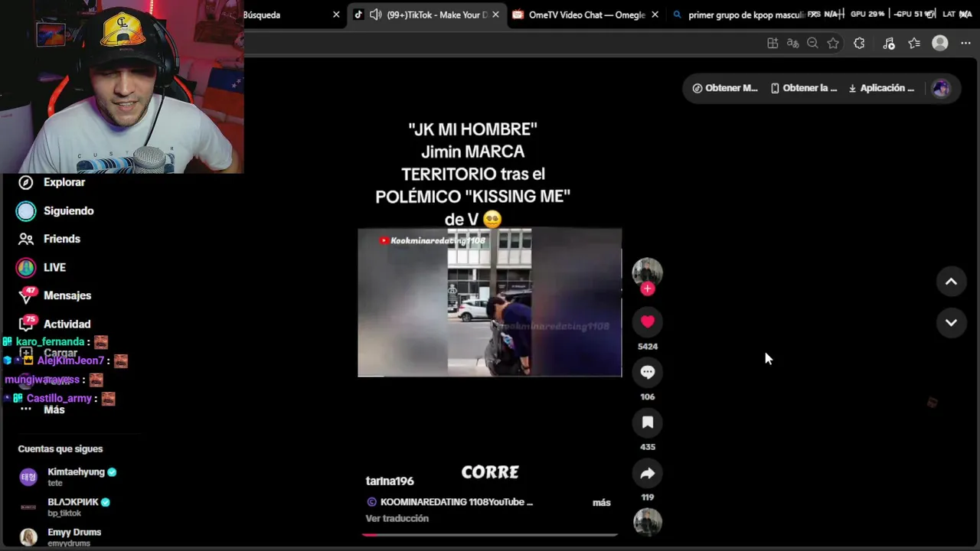Viewport: 980px width, 551px height.
Task: Share the video using arrow icon
Action: [x=648, y=473]
